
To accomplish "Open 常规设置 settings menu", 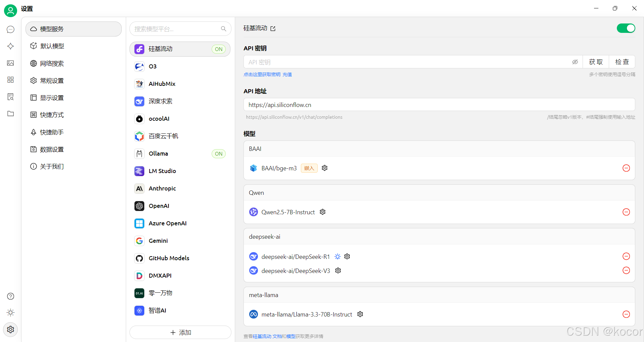I will click(x=73, y=81).
